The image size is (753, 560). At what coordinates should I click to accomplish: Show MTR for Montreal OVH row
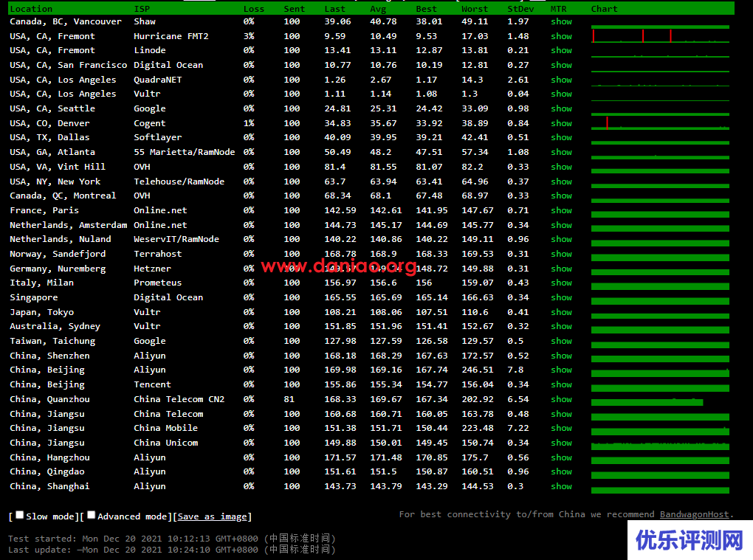(561, 196)
